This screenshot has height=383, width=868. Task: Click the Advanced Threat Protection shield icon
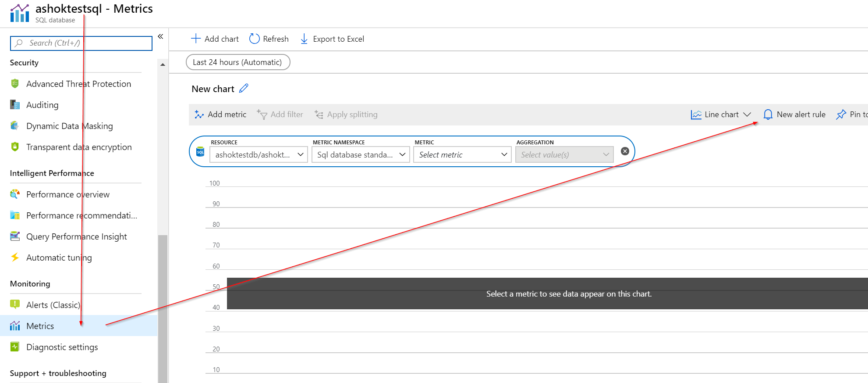click(x=15, y=83)
